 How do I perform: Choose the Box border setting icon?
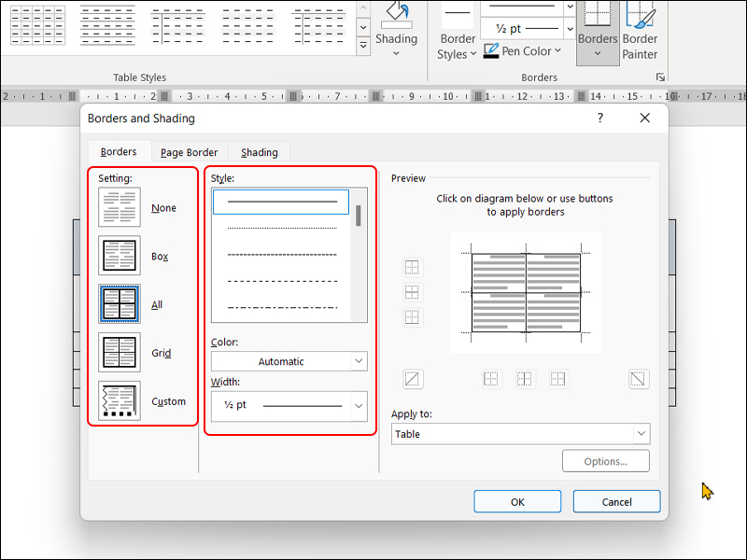[x=120, y=256]
